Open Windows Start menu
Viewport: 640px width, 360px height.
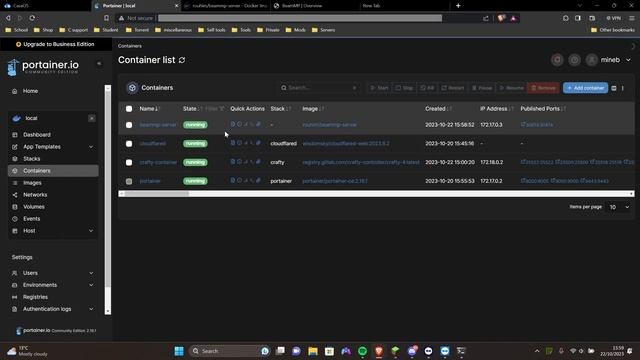point(179,351)
